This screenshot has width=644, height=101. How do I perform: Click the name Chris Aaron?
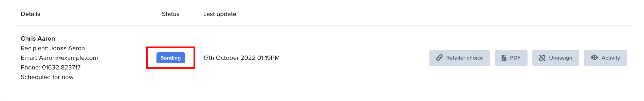point(38,39)
